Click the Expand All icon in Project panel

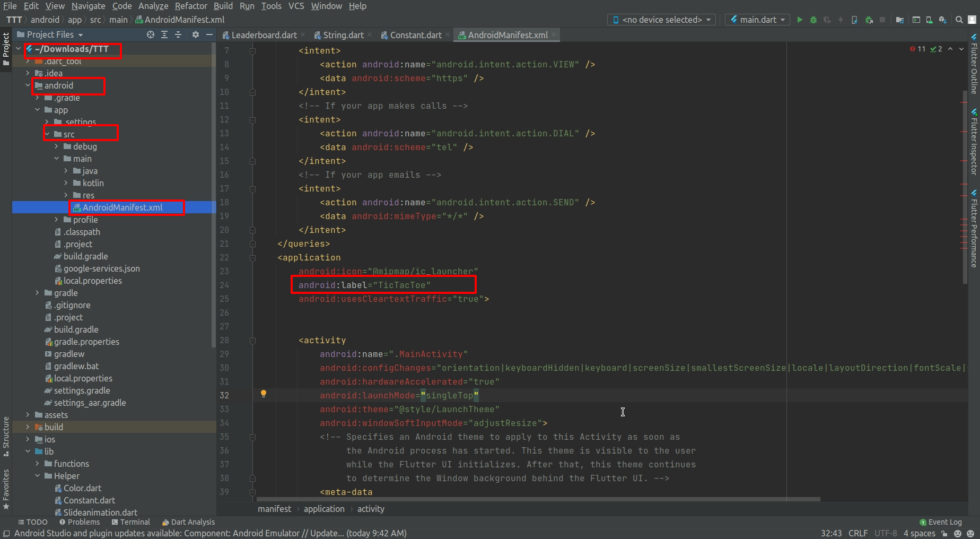pyautogui.click(x=164, y=34)
